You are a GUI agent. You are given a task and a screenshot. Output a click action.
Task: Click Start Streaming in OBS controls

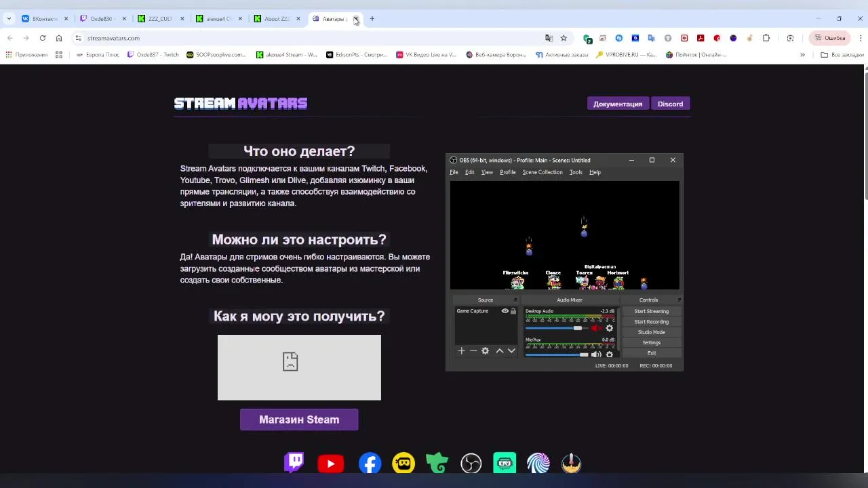point(651,311)
